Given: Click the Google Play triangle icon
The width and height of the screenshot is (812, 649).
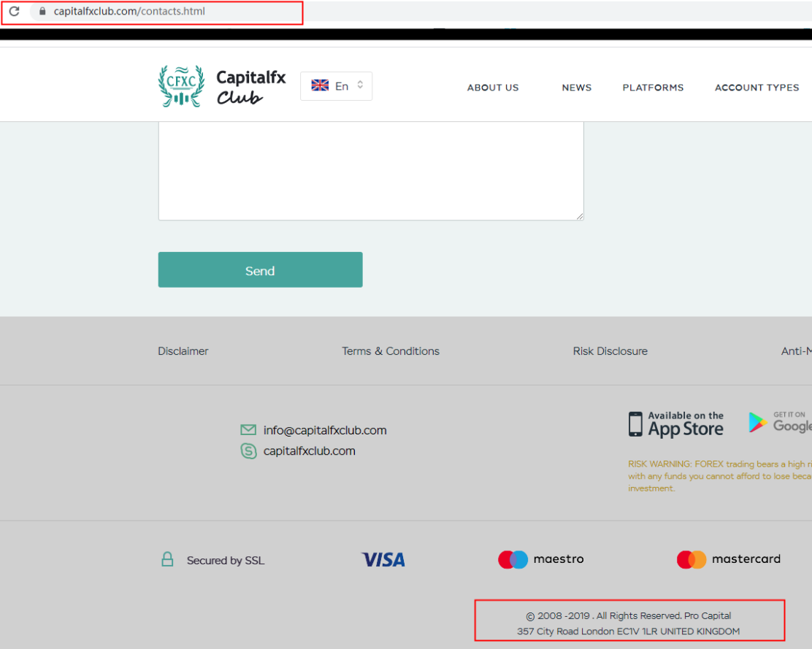Looking at the screenshot, I should 758,422.
